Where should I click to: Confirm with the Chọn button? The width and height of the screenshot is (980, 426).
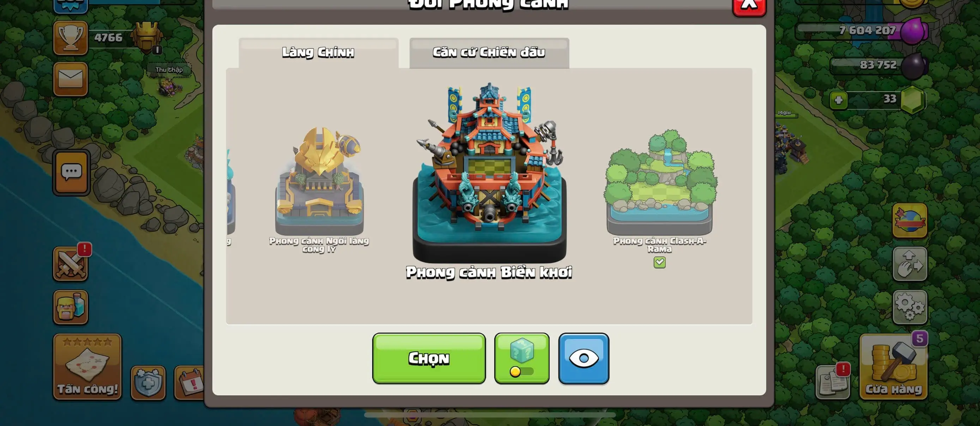[x=429, y=358]
